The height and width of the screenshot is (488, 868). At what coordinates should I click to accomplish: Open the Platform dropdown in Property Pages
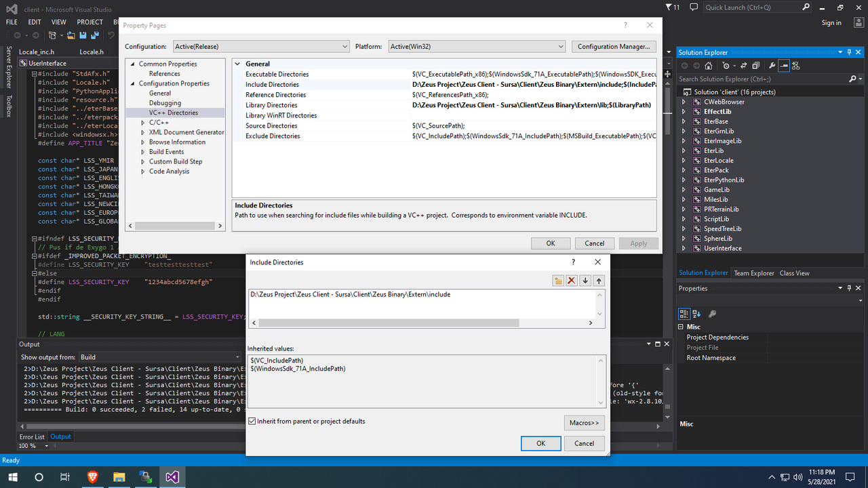click(477, 46)
